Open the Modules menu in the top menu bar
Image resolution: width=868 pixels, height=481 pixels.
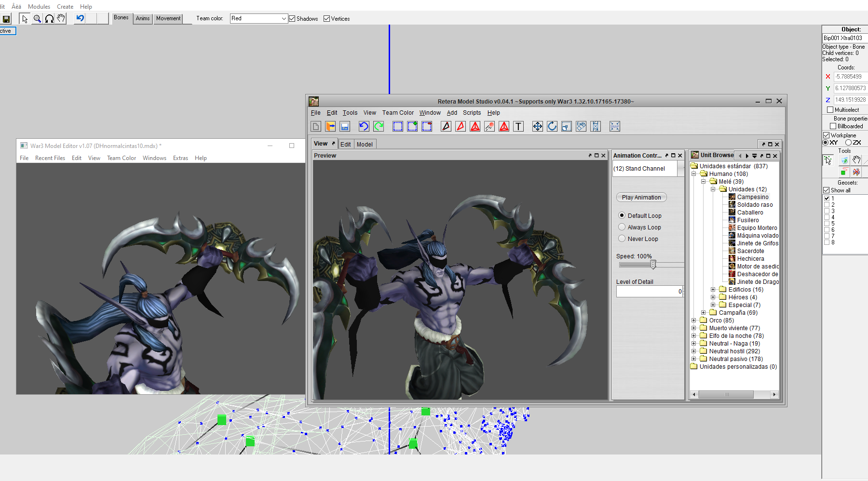point(39,7)
